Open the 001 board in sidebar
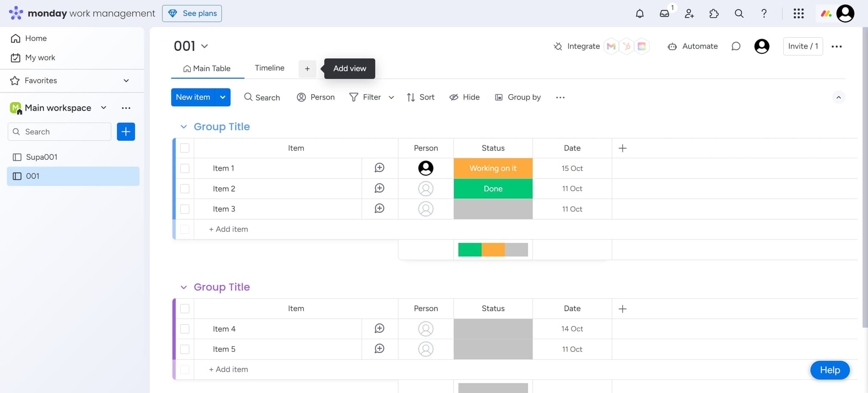 pyautogui.click(x=33, y=176)
